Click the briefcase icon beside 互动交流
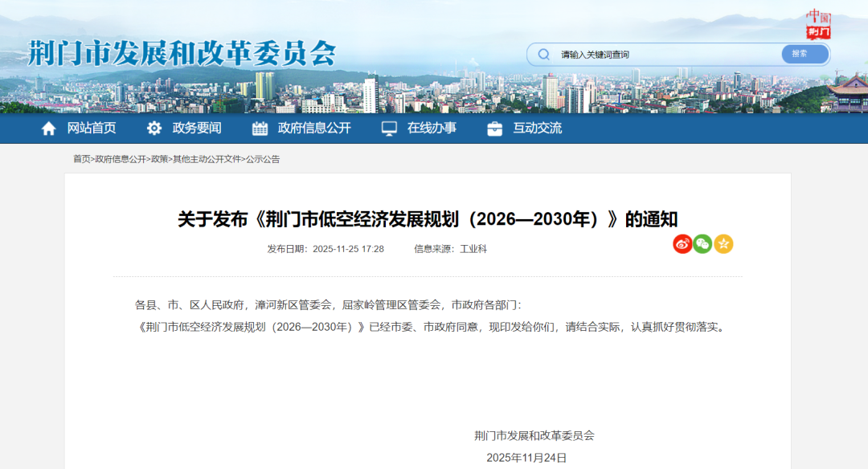The width and height of the screenshot is (868, 469). pyautogui.click(x=493, y=128)
